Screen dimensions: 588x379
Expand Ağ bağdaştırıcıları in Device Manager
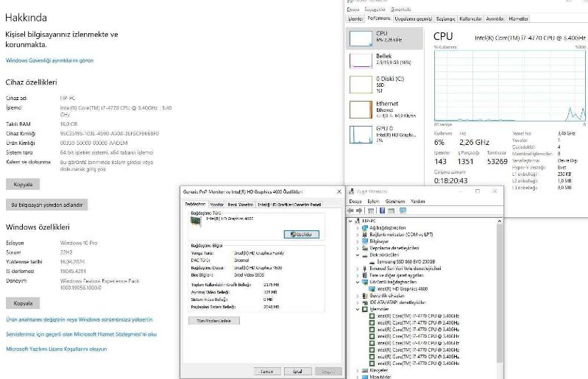pos(358,228)
